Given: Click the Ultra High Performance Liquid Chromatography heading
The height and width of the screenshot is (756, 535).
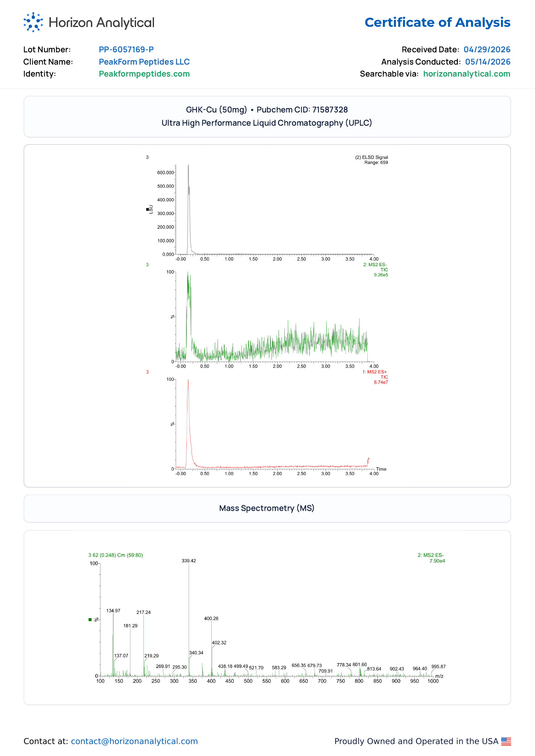Looking at the screenshot, I should pyautogui.click(x=267, y=123).
